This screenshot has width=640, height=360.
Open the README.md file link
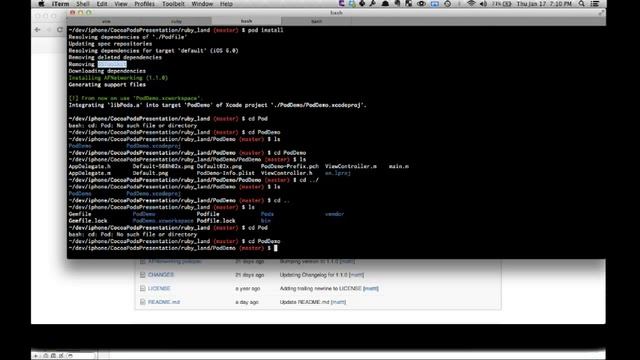[x=164, y=302]
